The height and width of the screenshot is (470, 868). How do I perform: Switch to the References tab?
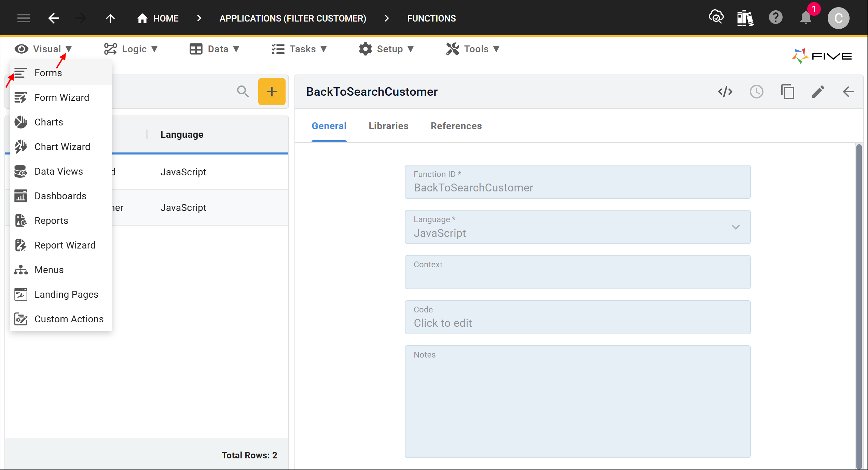456,126
